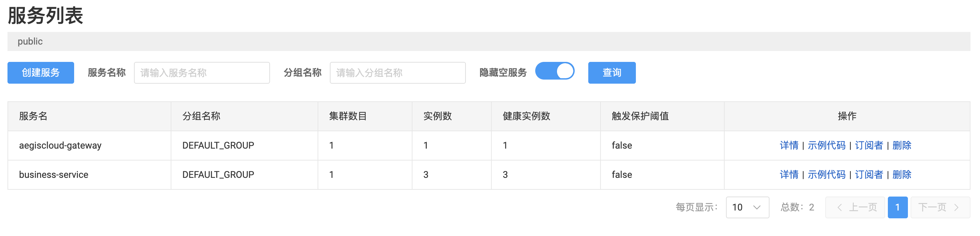Delete business-service via 删除 link
Viewport: 980px width, 236px height.
[902, 175]
